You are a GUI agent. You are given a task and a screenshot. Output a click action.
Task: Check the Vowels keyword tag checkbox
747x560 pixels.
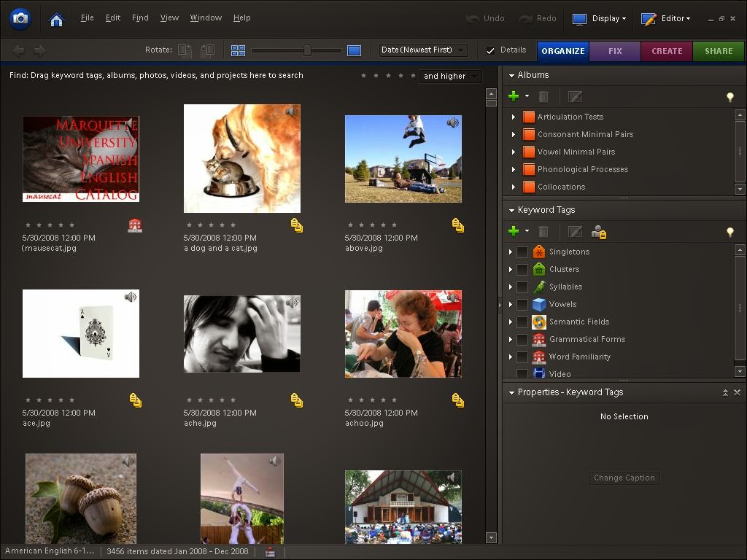522,304
